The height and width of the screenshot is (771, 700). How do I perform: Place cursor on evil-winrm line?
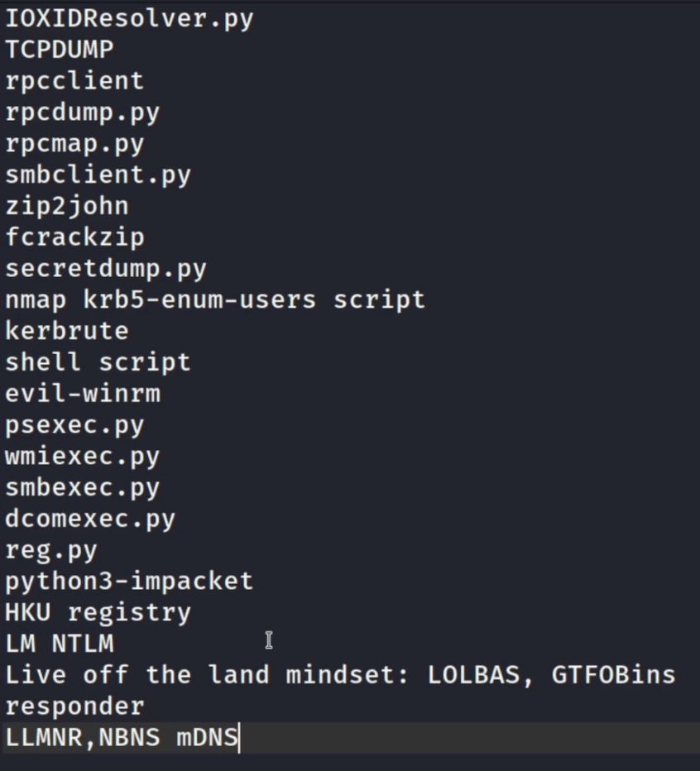(83, 394)
